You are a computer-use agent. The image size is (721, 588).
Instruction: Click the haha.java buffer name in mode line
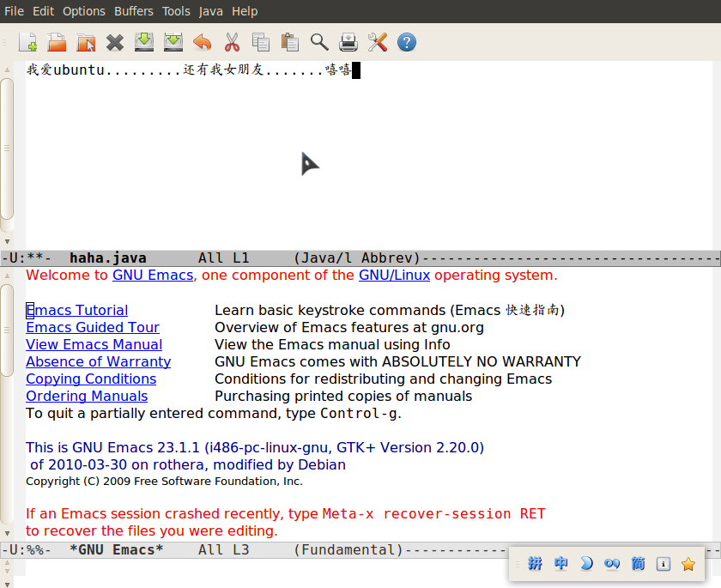(x=108, y=258)
